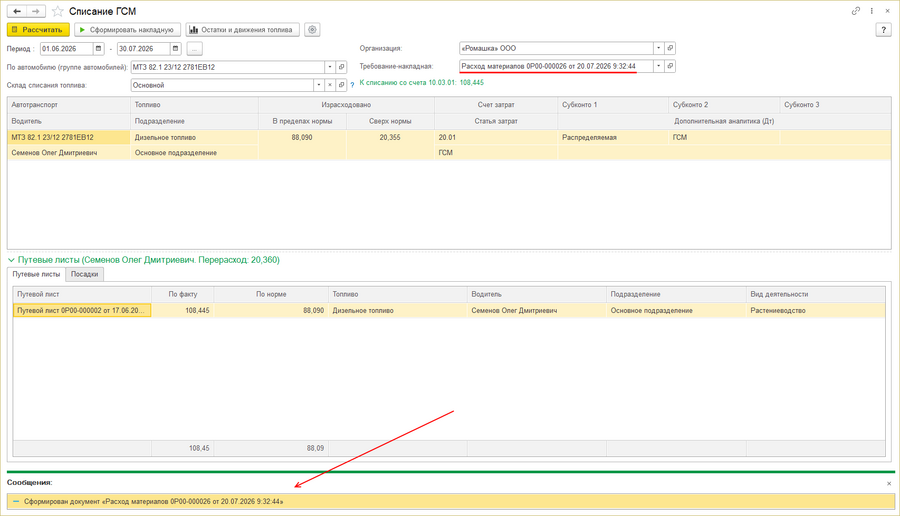The image size is (900, 516).
Task: Clear the Склад списания топлива field
Action: (330, 85)
